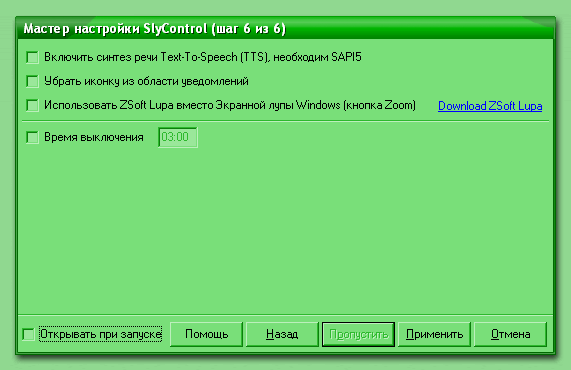Viewport: 571px width, 370px height.
Task: Check "Убрать иконку из области уведомлений"
Action: pyautogui.click(x=32, y=81)
